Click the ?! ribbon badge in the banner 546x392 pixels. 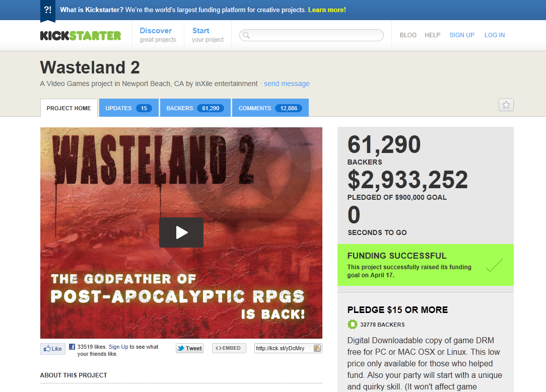click(48, 11)
